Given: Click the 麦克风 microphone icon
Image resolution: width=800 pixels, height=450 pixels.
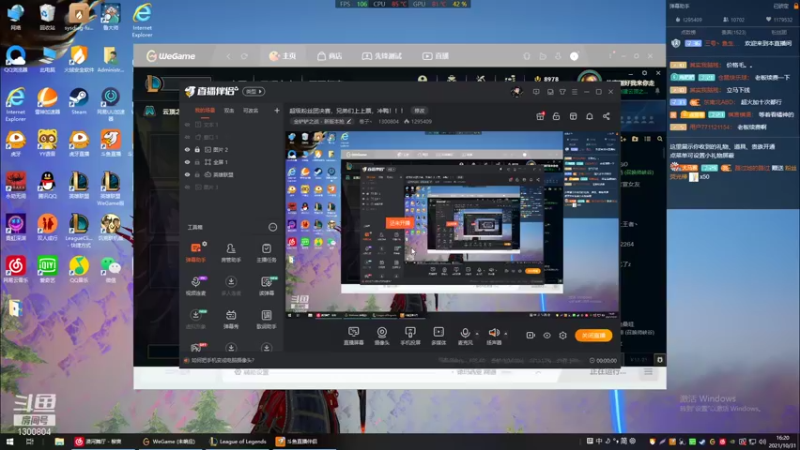Looking at the screenshot, I should (x=465, y=334).
